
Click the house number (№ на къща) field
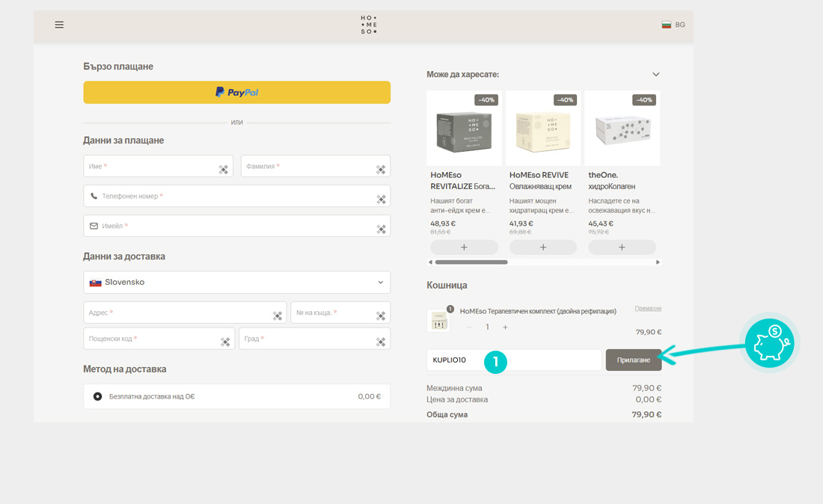tap(340, 313)
